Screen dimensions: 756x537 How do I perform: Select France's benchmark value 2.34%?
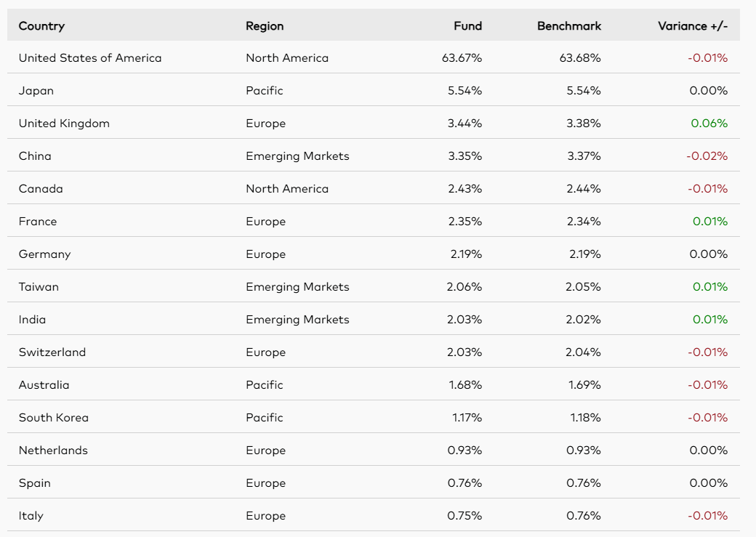click(583, 222)
